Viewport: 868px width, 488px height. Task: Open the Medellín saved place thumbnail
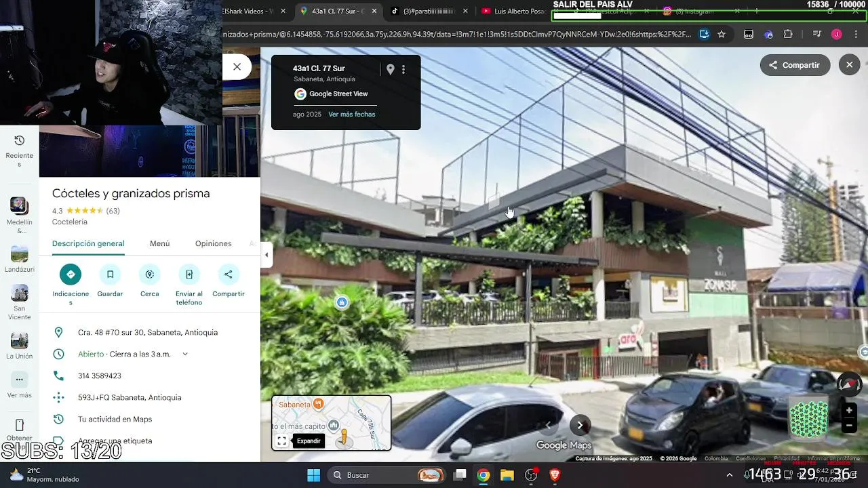19,205
